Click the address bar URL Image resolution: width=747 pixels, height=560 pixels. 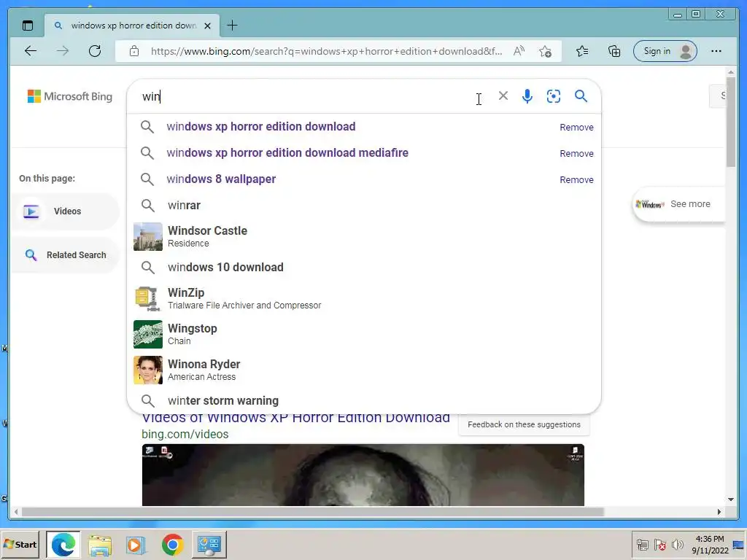pyautogui.click(x=326, y=51)
